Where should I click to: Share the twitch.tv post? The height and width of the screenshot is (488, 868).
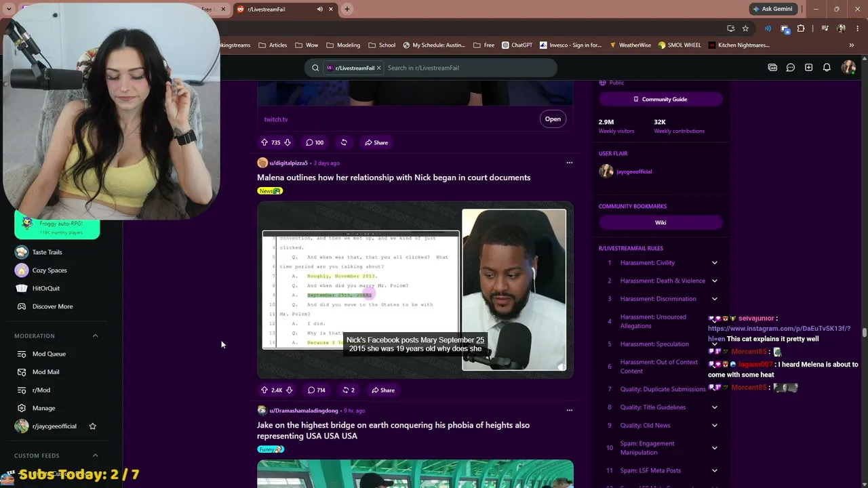tap(376, 142)
